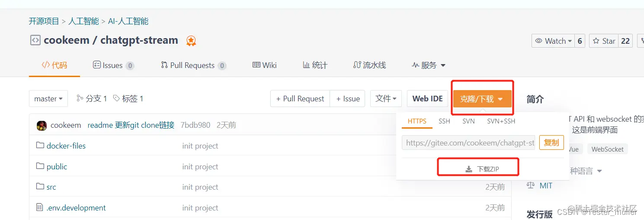Select the SVN+SSH clone tab
Screen dimensions: 644x220
point(501,121)
